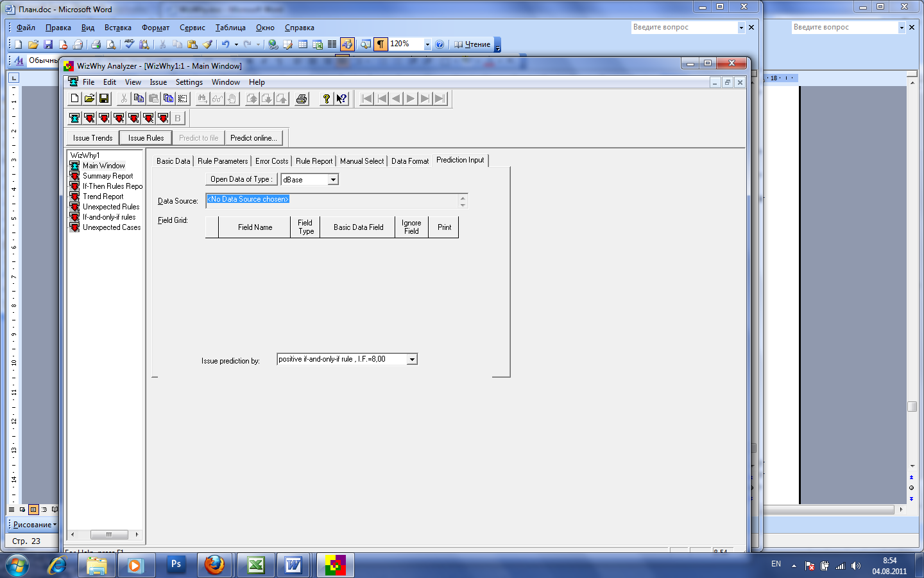This screenshot has height=578, width=924.
Task: Switch to the Rule Parameters tab
Action: (x=223, y=161)
